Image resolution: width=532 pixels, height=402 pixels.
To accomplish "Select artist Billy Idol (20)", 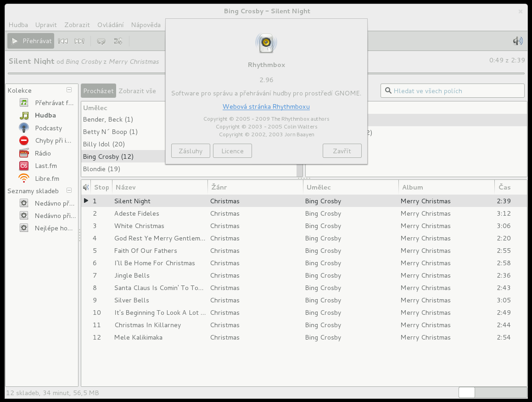I will (x=124, y=144).
